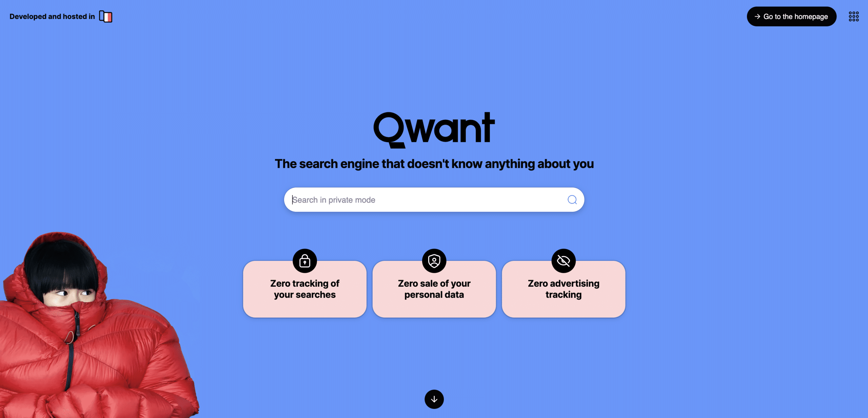Click the search magnifier icon in search bar
Image resolution: width=868 pixels, height=418 pixels.
(x=572, y=199)
